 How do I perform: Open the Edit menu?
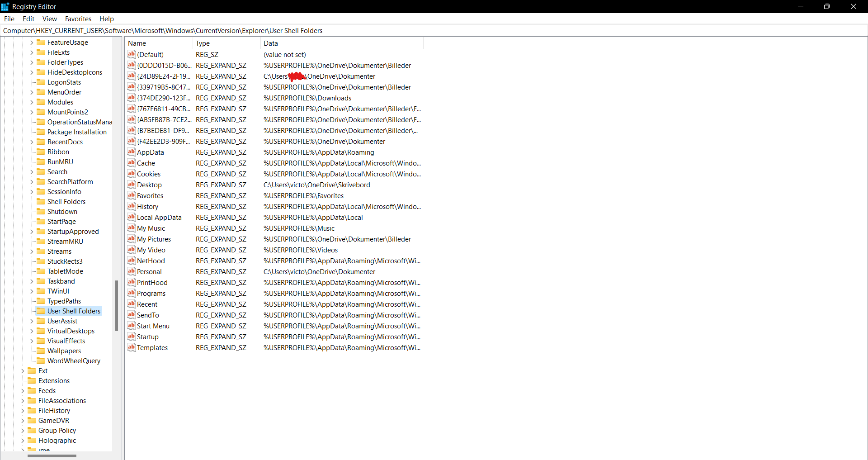click(28, 19)
